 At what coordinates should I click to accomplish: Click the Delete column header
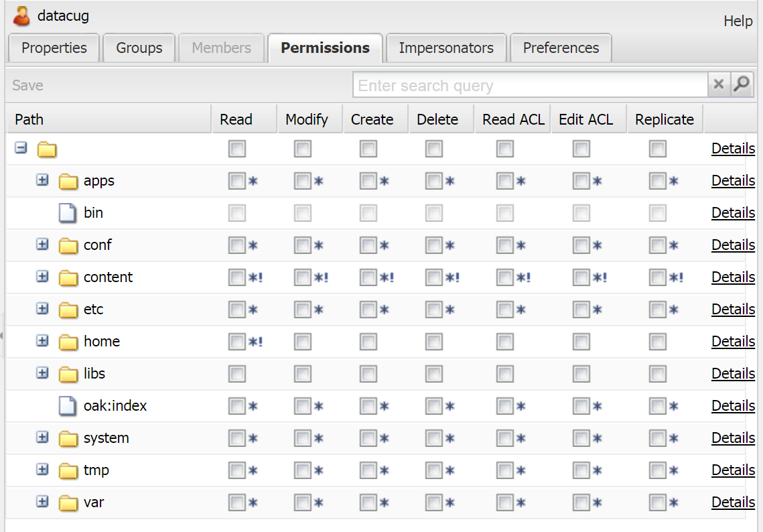tap(437, 119)
